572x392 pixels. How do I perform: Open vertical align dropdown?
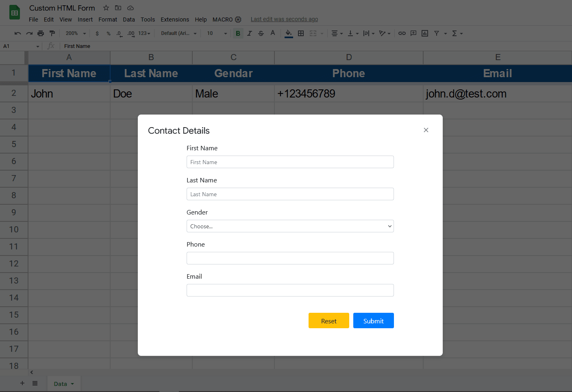click(x=353, y=33)
